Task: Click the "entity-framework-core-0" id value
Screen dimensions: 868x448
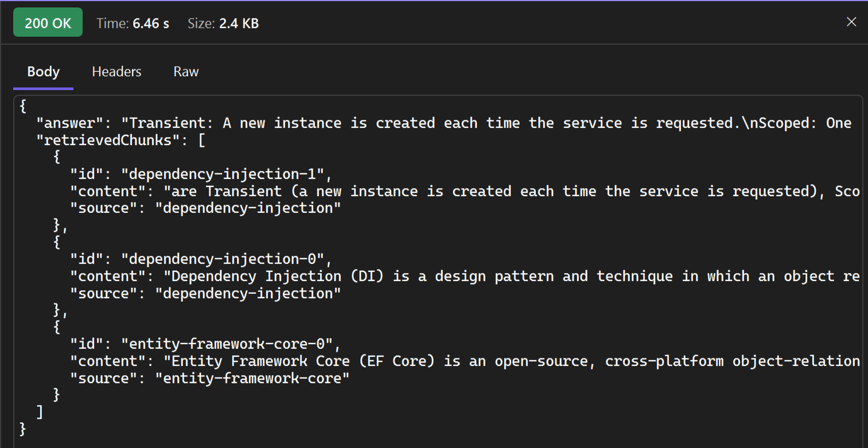Action: click(227, 344)
